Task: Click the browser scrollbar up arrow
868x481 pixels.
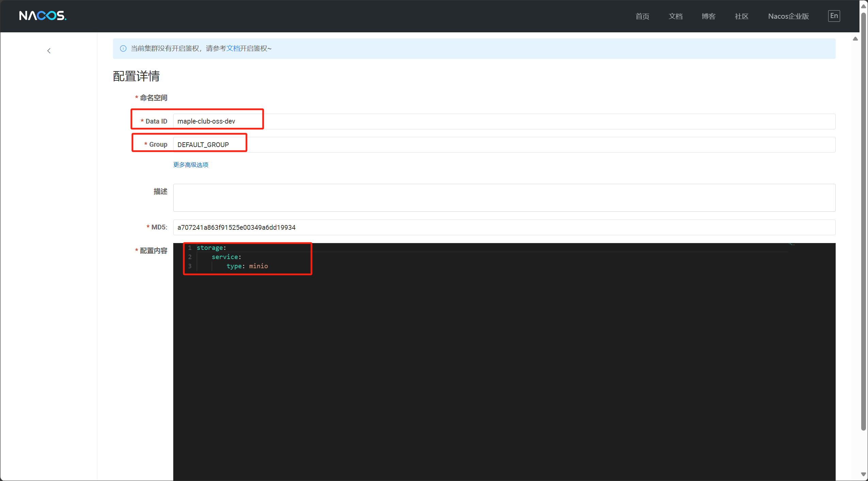Action: [864, 6]
